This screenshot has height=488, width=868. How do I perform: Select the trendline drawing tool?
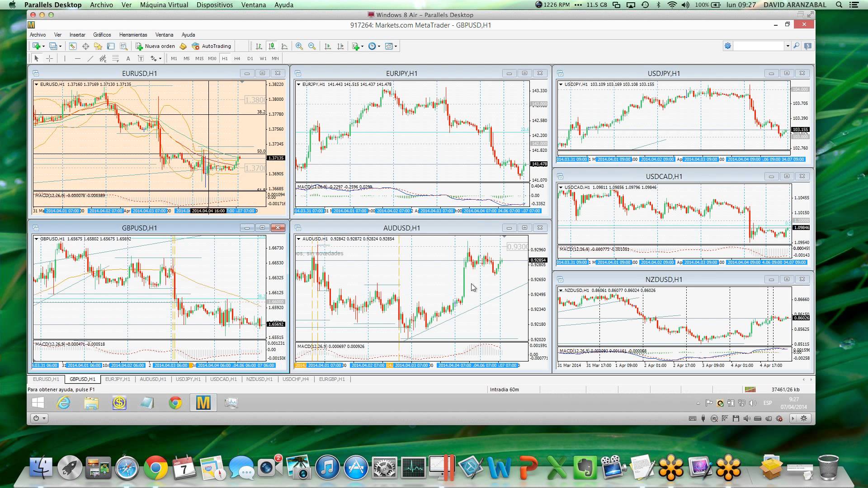[90, 58]
